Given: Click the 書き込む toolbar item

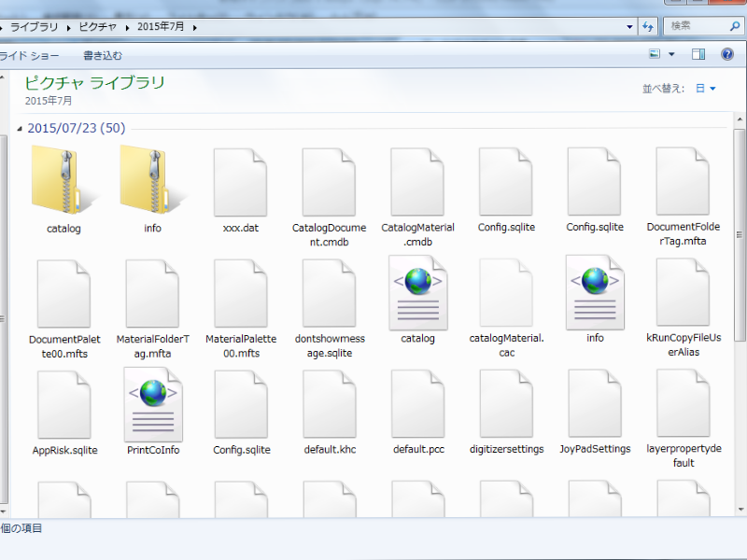Looking at the screenshot, I should point(103,56).
